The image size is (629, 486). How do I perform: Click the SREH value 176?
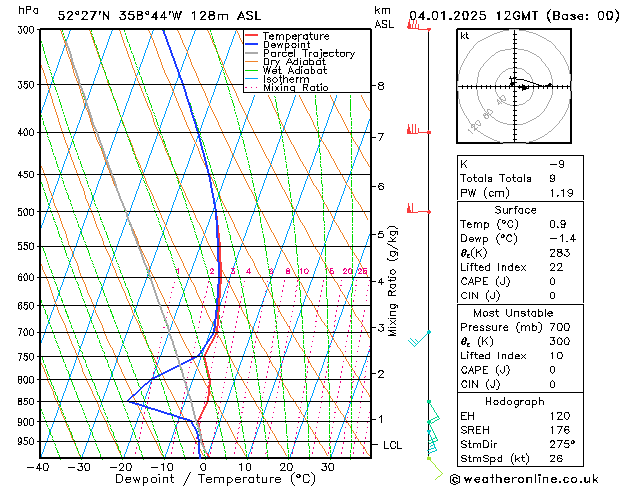[560, 430]
